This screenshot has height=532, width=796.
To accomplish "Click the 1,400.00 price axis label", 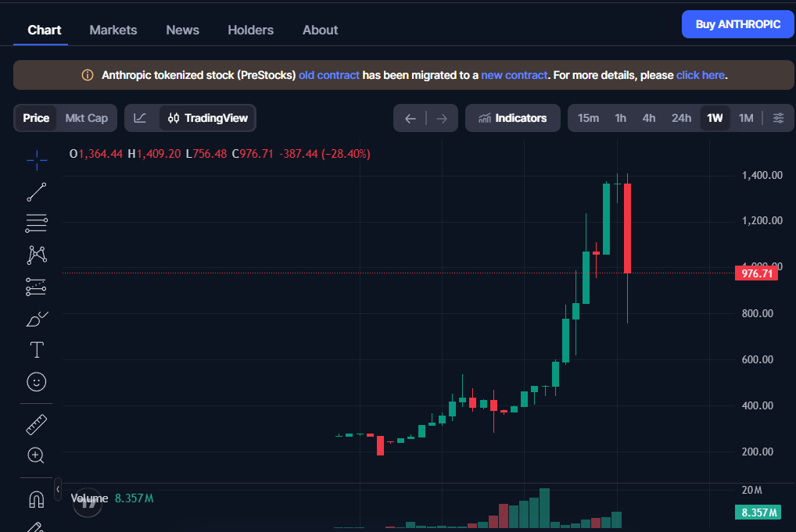I will [762, 176].
